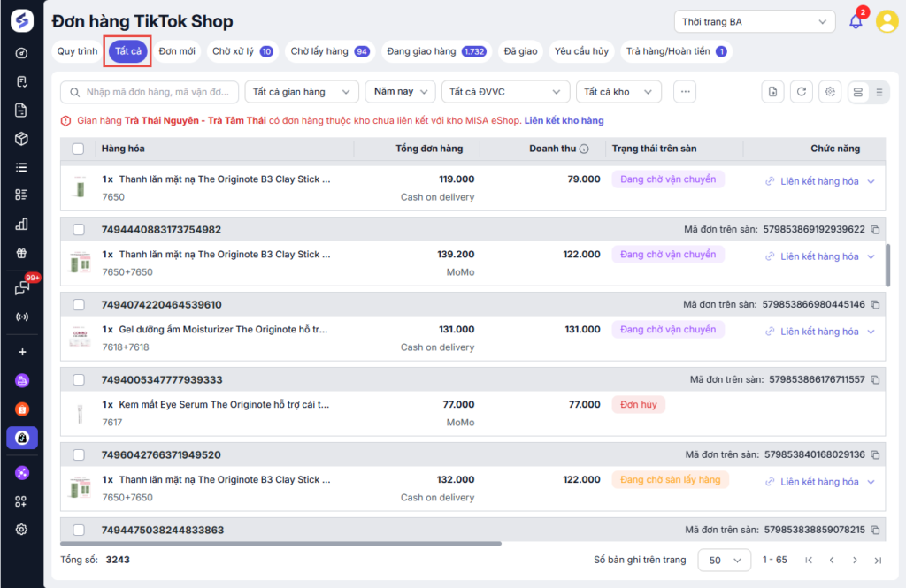Switch to compact list view toggle
Screen dimensions: 906x588
879,92
